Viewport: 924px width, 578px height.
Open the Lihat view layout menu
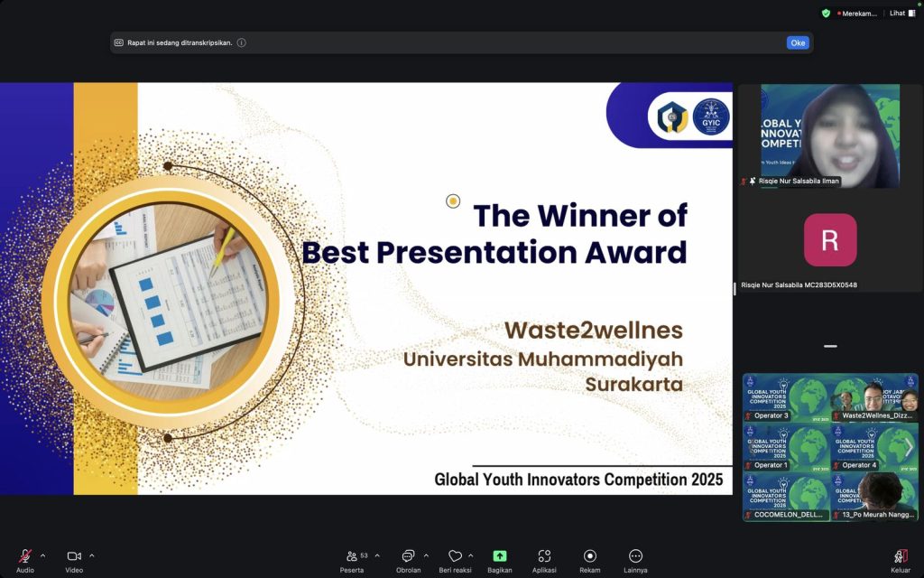pos(902,13)
